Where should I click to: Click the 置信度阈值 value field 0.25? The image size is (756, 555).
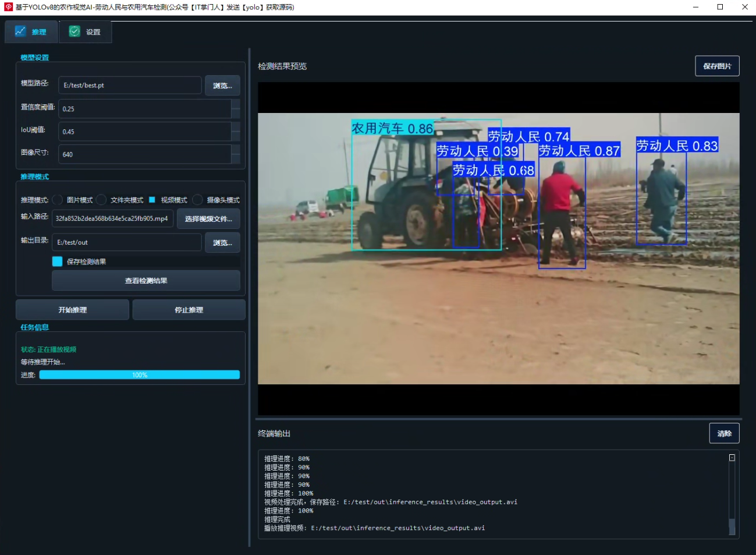click(x=145, y=108)
